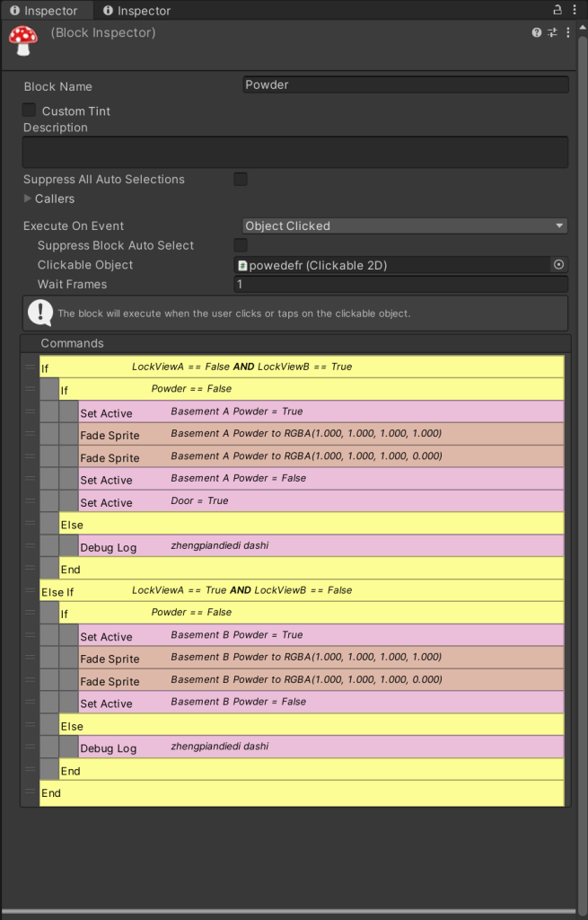Select Set Active Basement B Powder = True
Image resolution: width=588 pixels, height=920 pixels.
coord(321,635)
